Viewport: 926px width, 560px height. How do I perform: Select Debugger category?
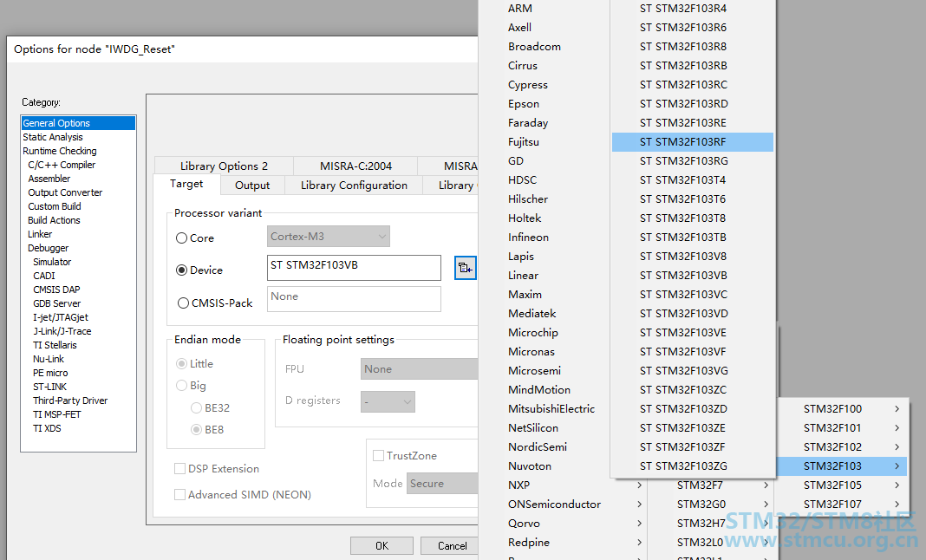[48, 248]
